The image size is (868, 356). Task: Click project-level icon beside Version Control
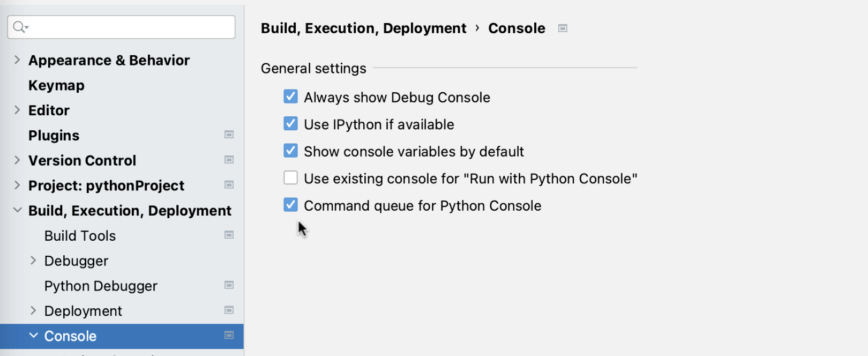point(229,160)
